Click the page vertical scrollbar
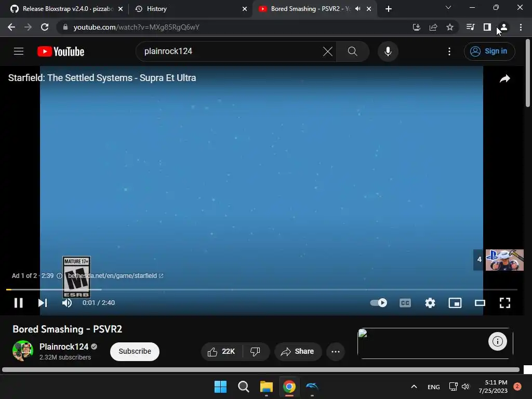The image size is (532, 399). click(528, 74)
